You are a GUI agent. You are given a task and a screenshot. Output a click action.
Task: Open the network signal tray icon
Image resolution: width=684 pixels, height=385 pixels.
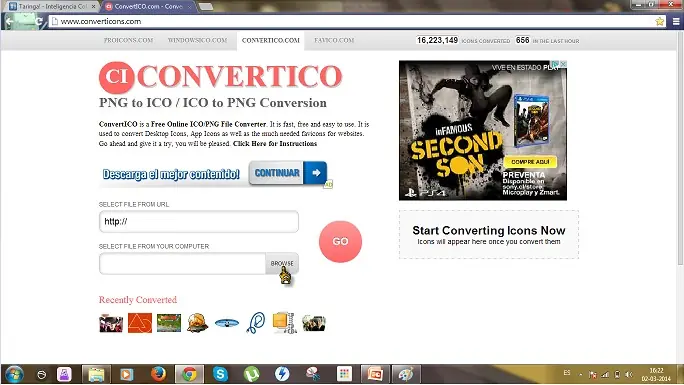pos(605,375)
